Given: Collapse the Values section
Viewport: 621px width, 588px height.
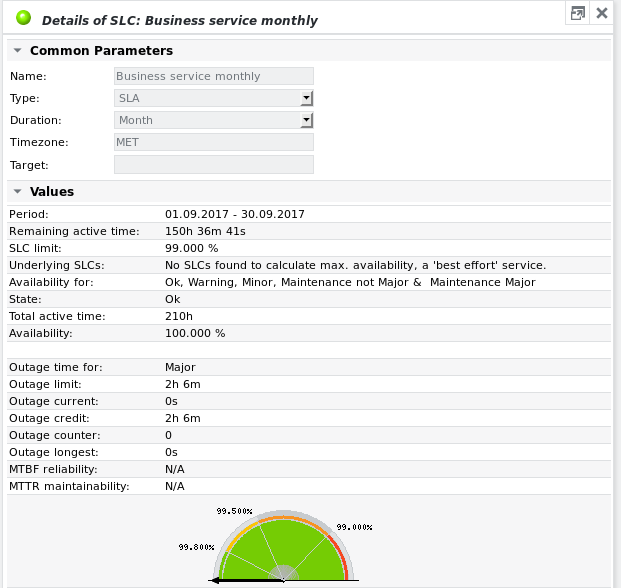Looking at the screenshot, I should [17, 192].
